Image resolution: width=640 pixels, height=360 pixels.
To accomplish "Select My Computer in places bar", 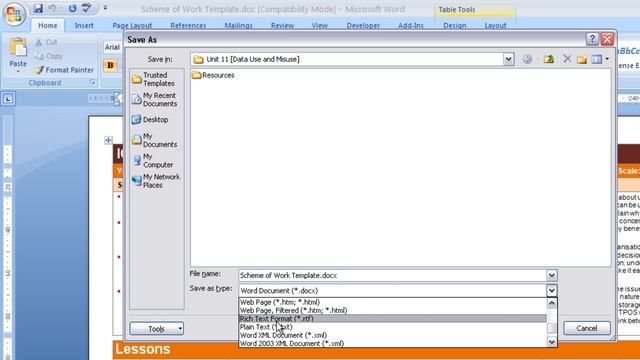I will (x=153, y=161).
